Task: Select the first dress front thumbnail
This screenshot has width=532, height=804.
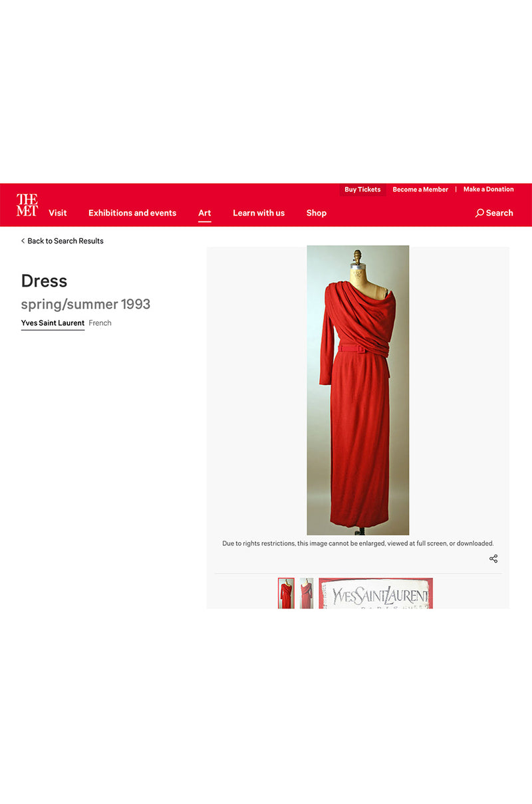Action: coord(286,593)
